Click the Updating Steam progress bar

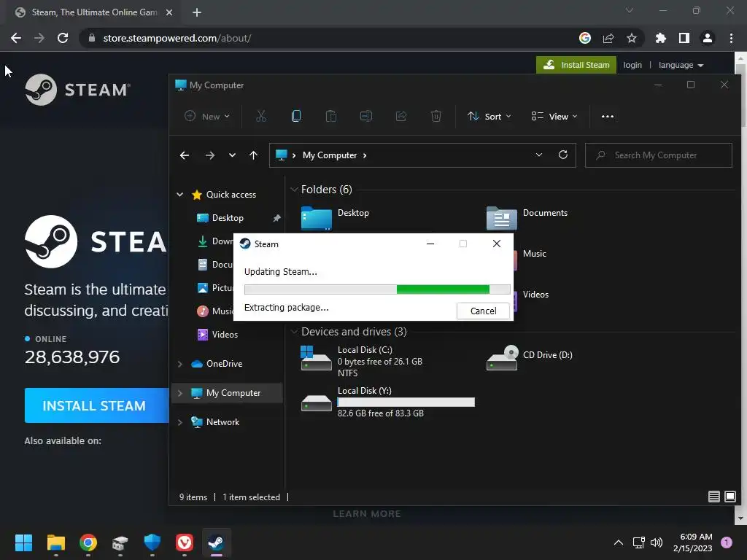[377, 289]
